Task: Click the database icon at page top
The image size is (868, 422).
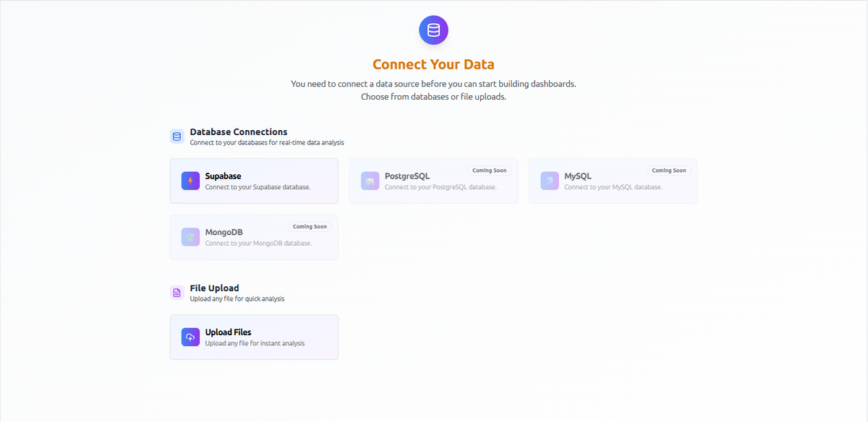Action: point(433,30)
